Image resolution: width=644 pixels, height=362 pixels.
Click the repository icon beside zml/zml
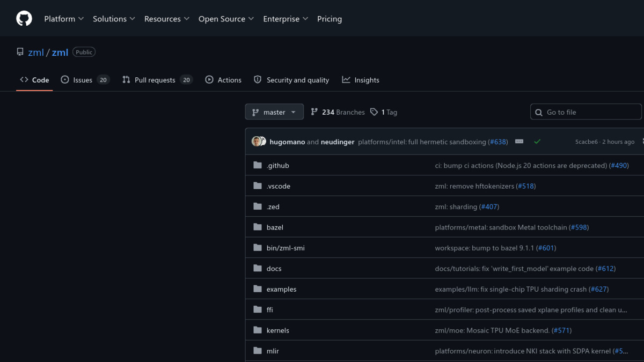tap(20, 52)
